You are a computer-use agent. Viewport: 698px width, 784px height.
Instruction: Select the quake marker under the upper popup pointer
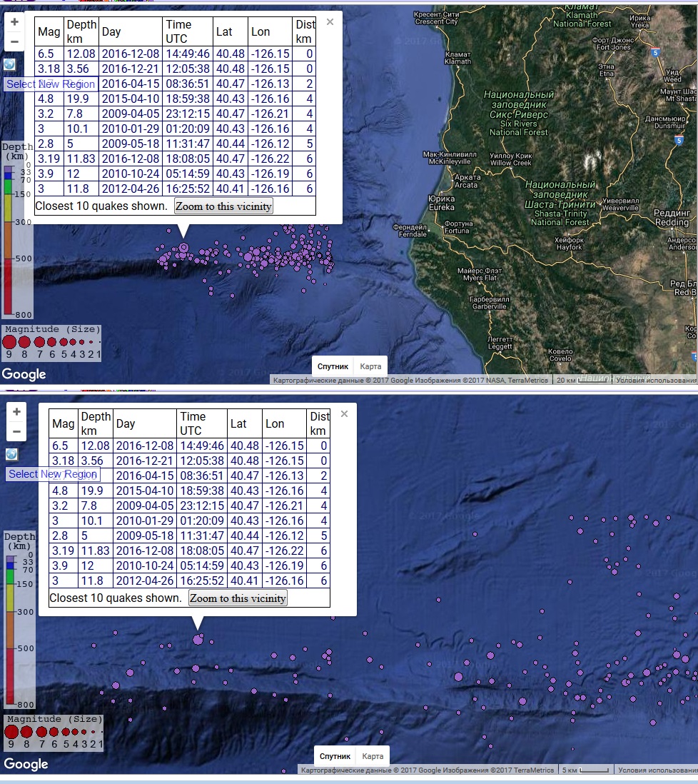(x=183, y=248)
